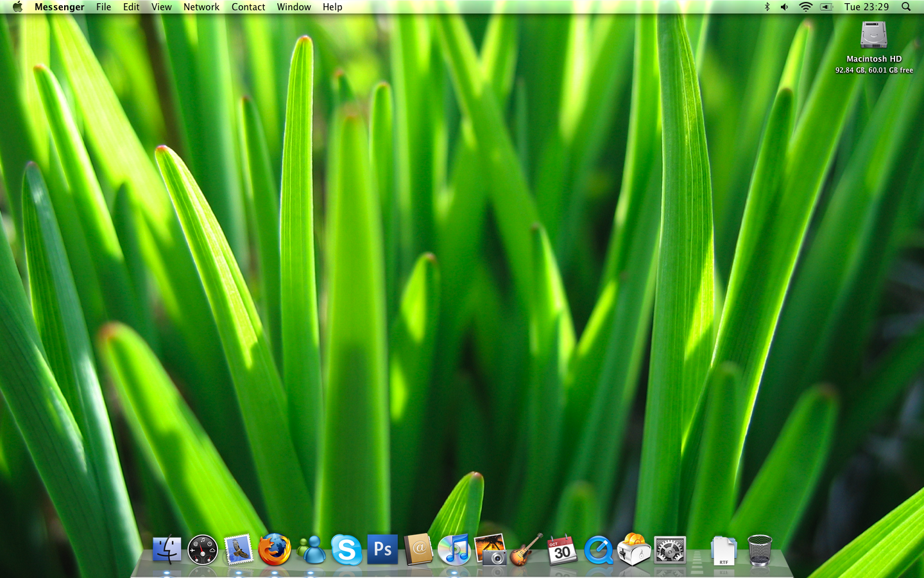
Task: Launch GarageBand guitar icon in Dock
Action: 526,550
